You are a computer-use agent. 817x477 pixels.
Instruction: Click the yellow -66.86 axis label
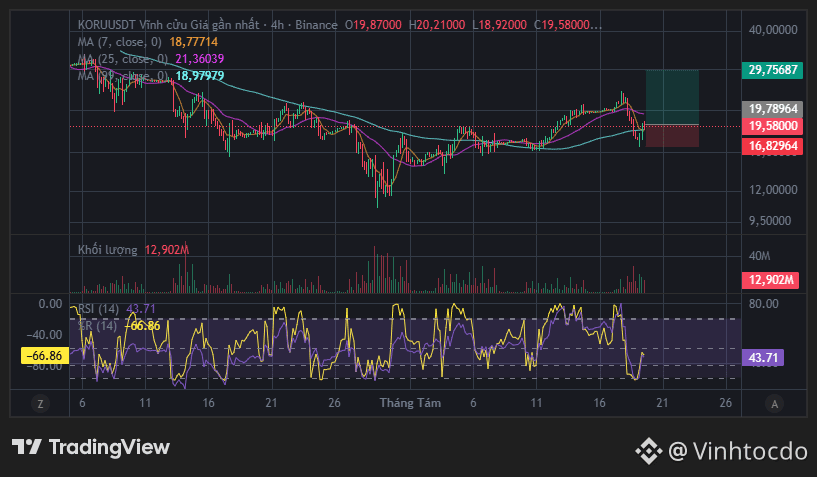(x=45, y=356)
